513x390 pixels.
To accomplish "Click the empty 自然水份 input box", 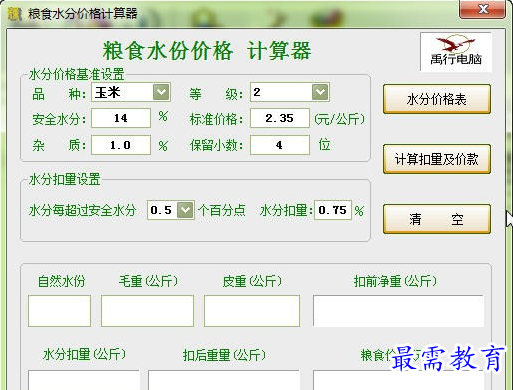I will [x=60, y=311].
